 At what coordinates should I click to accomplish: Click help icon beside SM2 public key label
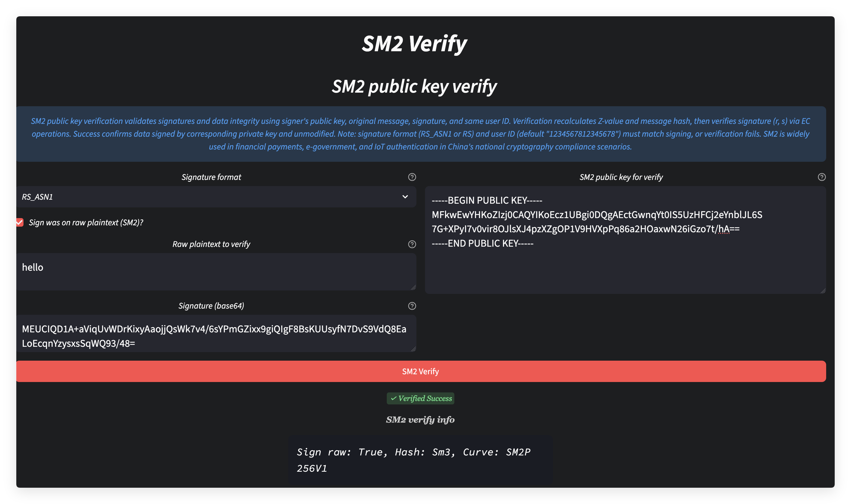pos(821,177)
